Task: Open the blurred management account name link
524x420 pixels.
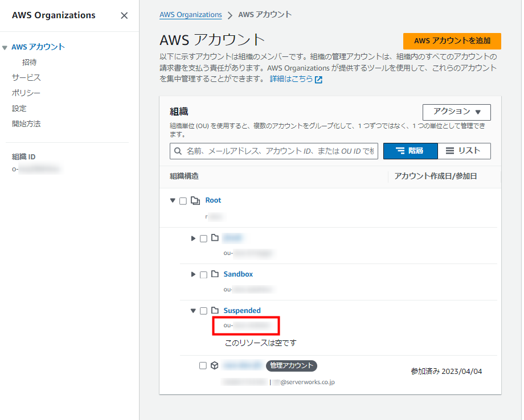Action: pos(242,365)
